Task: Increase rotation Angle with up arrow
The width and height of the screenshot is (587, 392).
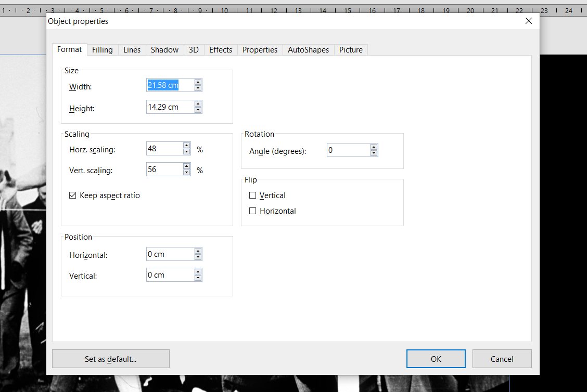Action: [374, 147]
